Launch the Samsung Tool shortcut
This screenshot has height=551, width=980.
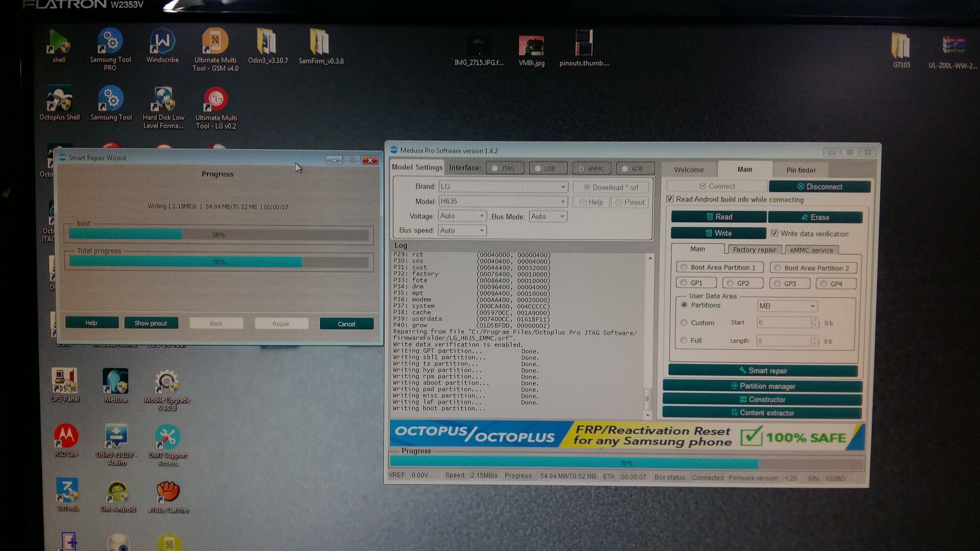click(x=111, y=103)
